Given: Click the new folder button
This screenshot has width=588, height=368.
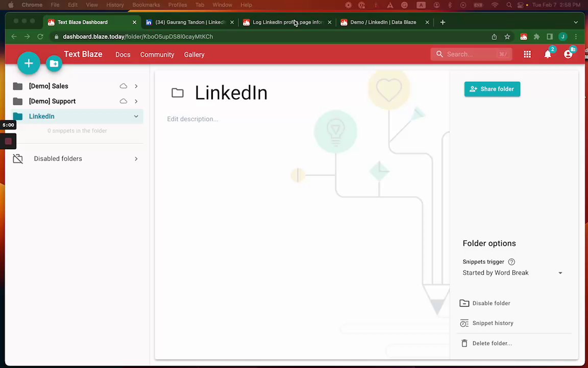Looking at the screenshot, I should click(x=54, y=63).
